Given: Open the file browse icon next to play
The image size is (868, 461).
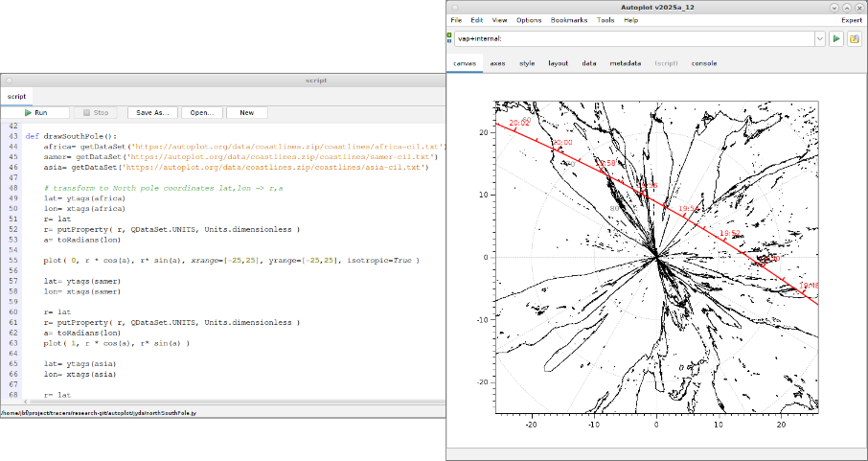Looking at the screenshot, I should point(854,38).
